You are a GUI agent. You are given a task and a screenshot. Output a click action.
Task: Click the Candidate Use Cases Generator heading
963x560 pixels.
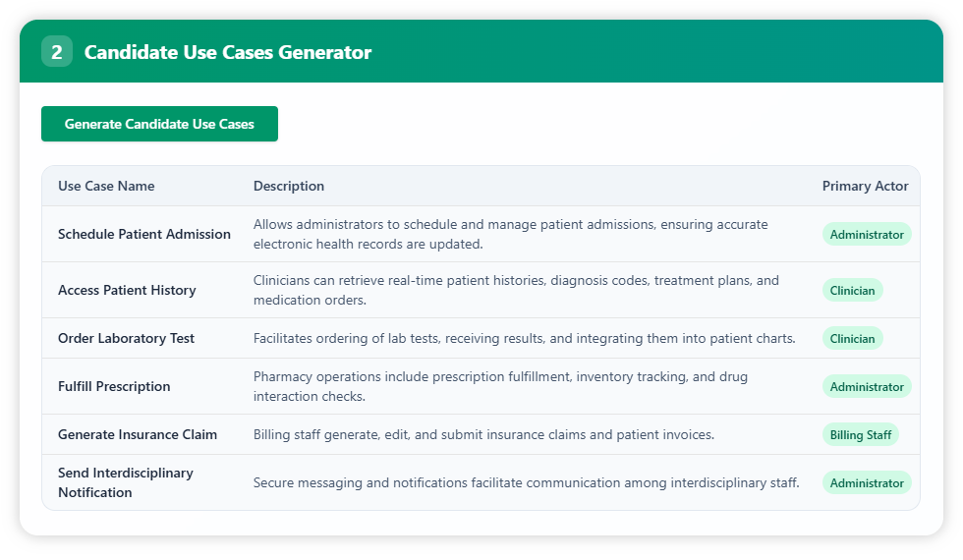pos(228,52)
